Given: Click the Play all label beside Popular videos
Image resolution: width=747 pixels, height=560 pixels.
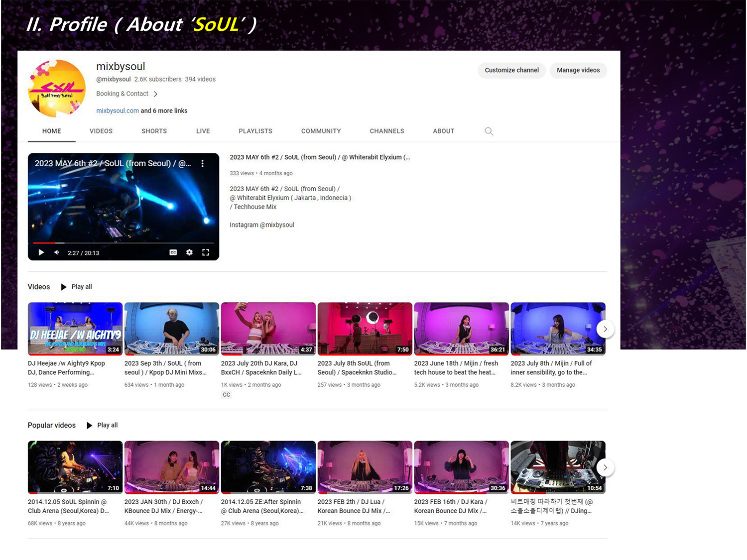Looking at the screenshot, I should click(108, 425).
